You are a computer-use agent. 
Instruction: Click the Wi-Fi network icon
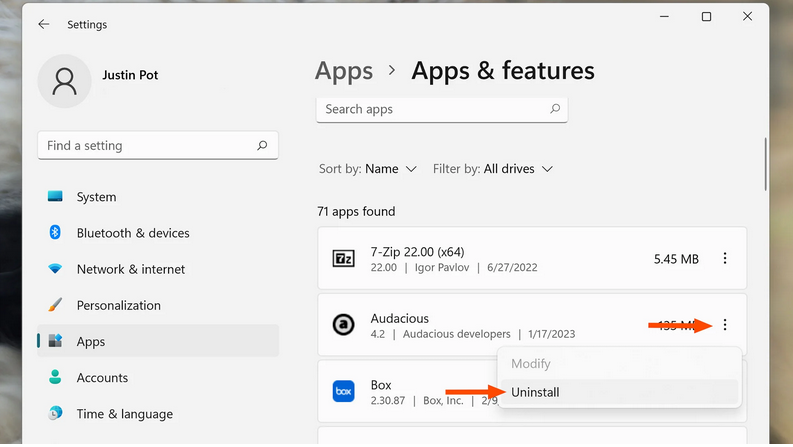55,269
